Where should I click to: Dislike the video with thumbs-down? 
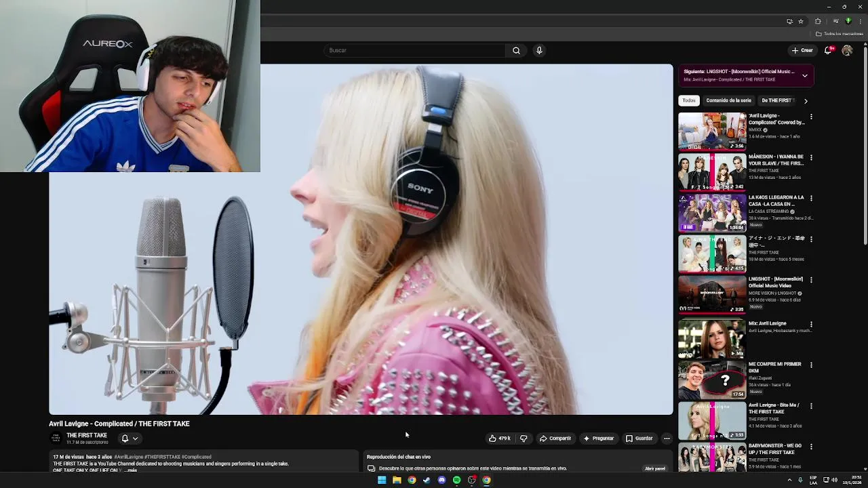524,439
